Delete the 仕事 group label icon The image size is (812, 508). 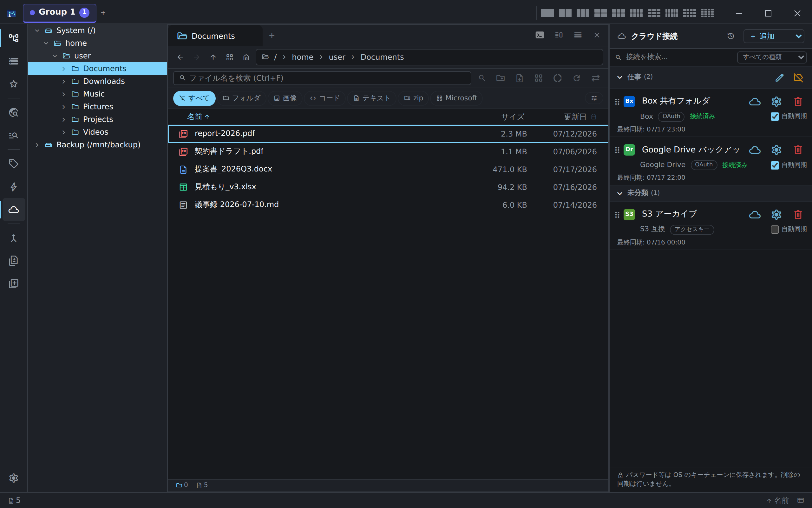coord(798,77)
